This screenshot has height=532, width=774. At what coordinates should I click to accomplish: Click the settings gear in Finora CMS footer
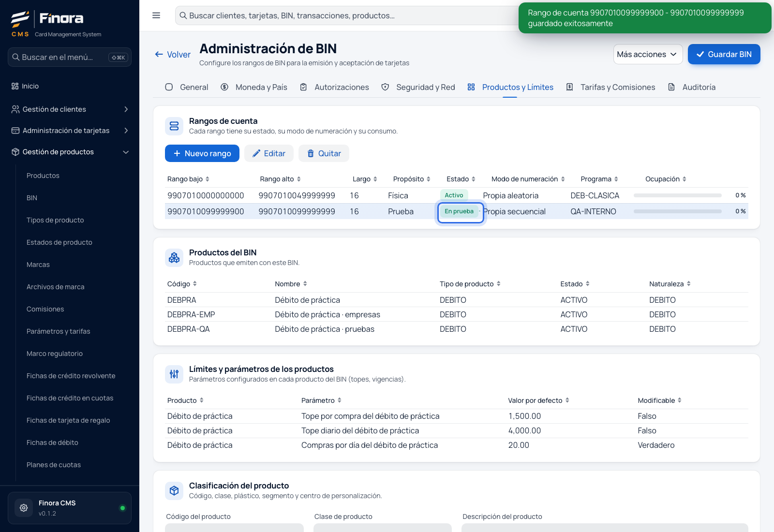(x=24, y=508)
